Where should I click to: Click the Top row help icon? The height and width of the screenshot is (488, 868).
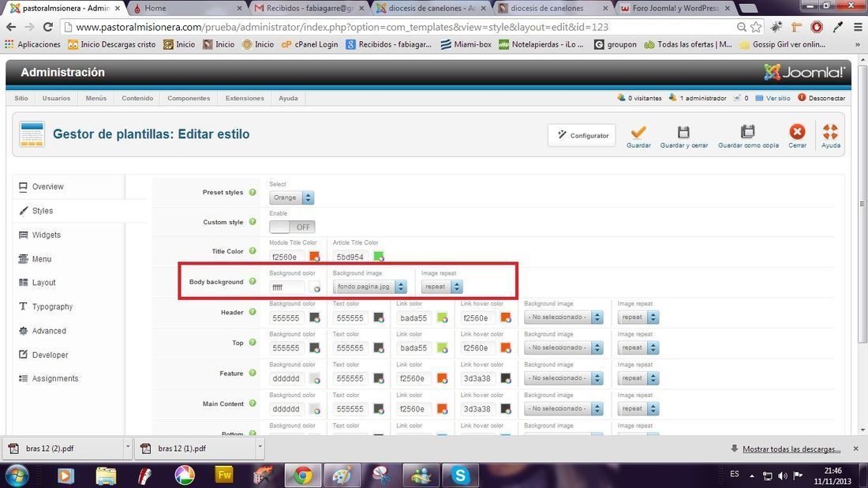pos(253,343)
